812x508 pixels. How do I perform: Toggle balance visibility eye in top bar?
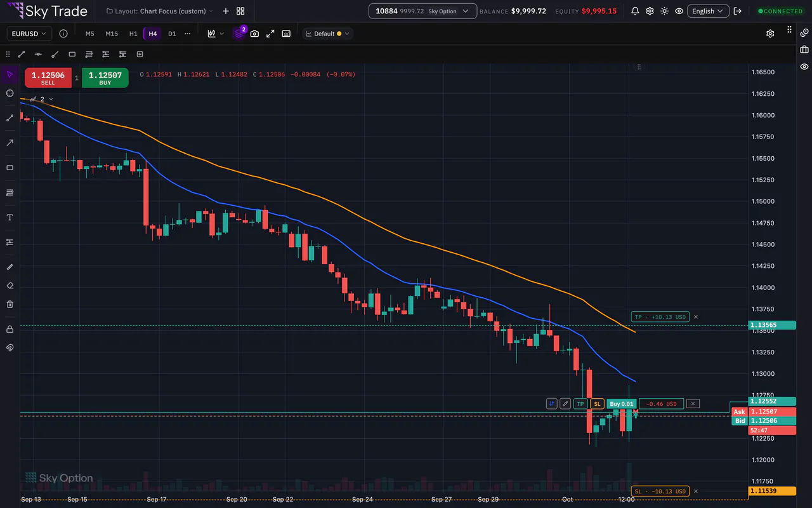679,11
